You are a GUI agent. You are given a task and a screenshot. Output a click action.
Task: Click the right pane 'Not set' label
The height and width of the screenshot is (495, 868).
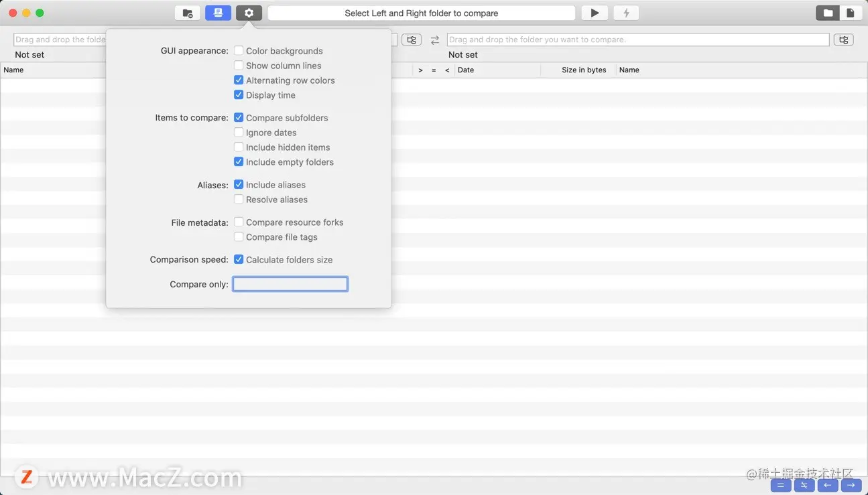click(463, 55)
